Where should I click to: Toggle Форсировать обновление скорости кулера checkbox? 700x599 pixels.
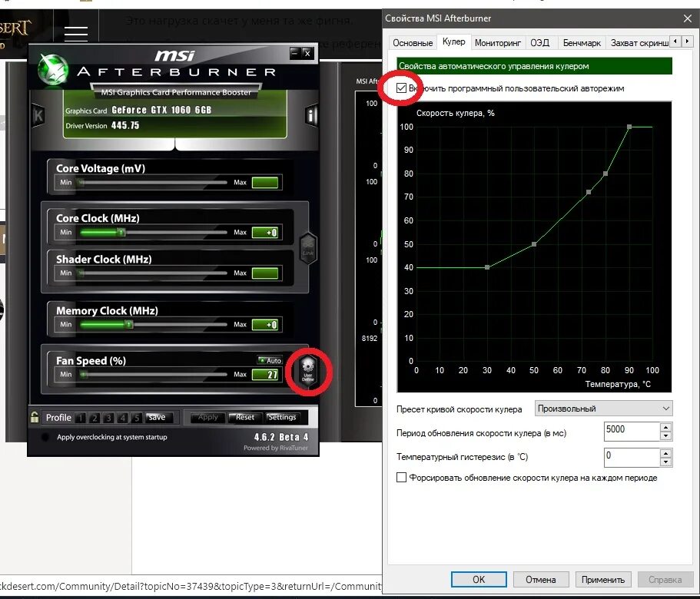point(401,477)
